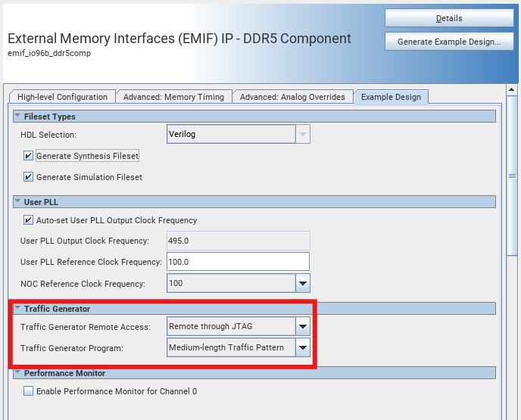Open Traffic Generator Remote Access dropdown
The image size is (521, 420).
(x=303, y=327)
